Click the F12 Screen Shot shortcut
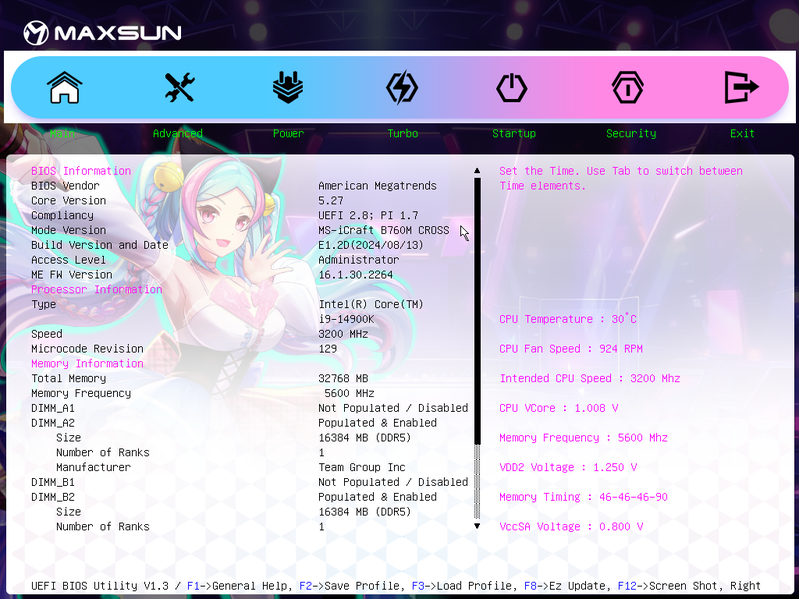The height and width of the screenshot is (599, 799). pos(670,586)
